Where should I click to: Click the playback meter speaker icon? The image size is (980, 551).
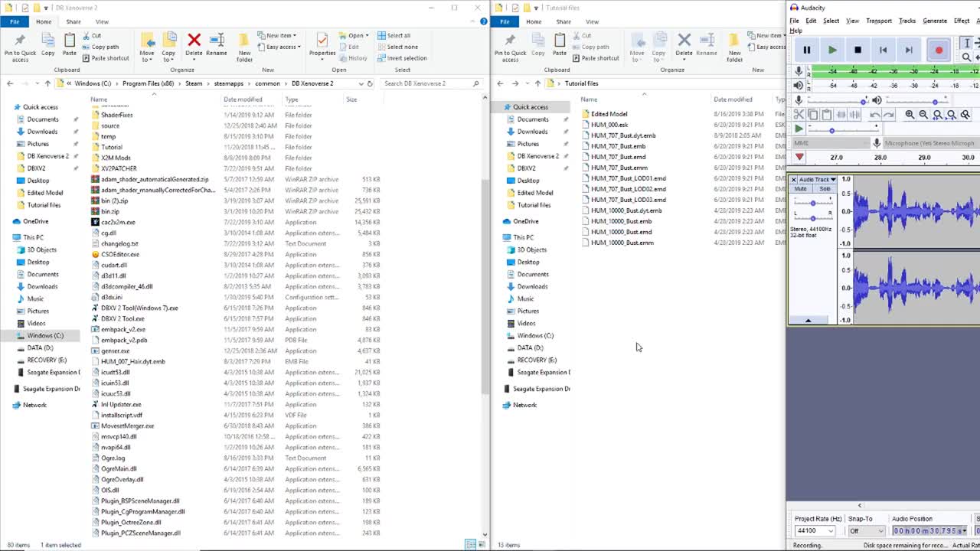[x=799, y=85]
